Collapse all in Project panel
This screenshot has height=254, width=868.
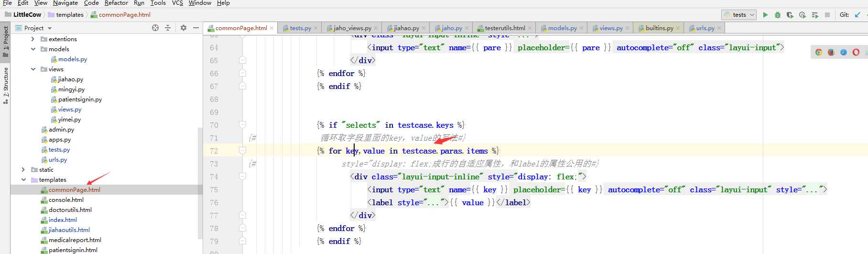168,28
